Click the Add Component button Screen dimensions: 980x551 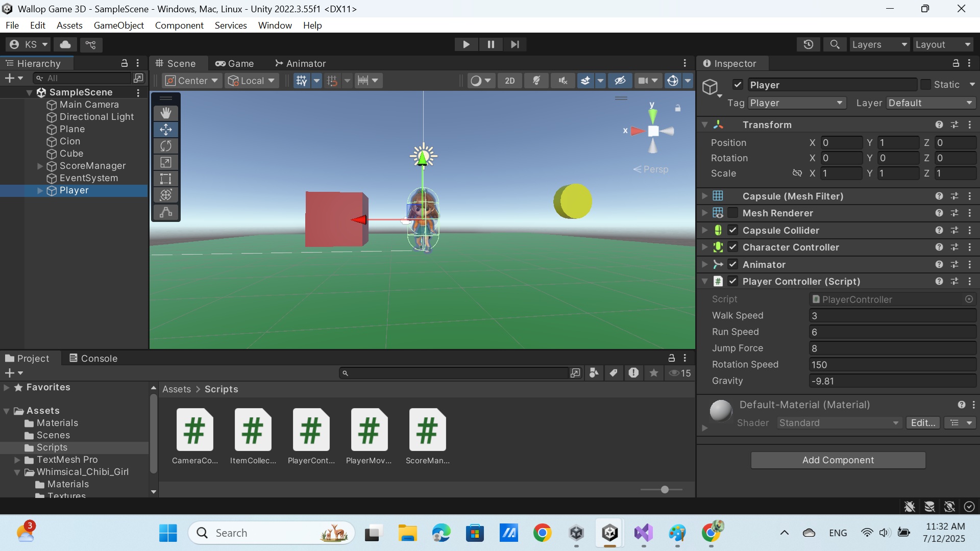(x=838, y=460)
